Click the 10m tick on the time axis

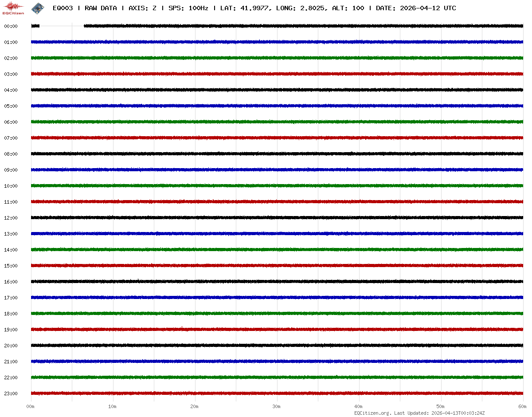(x=113, y=406)
